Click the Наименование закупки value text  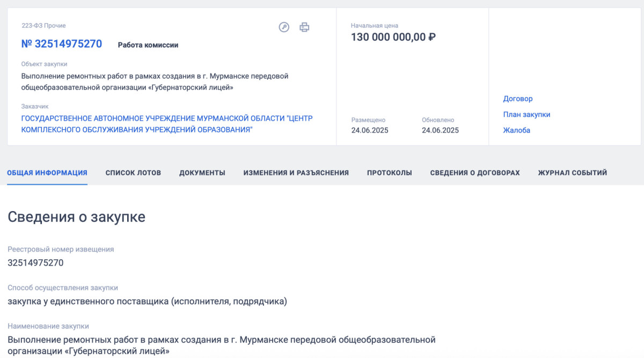pyautogui.click(x=222, y=346)
